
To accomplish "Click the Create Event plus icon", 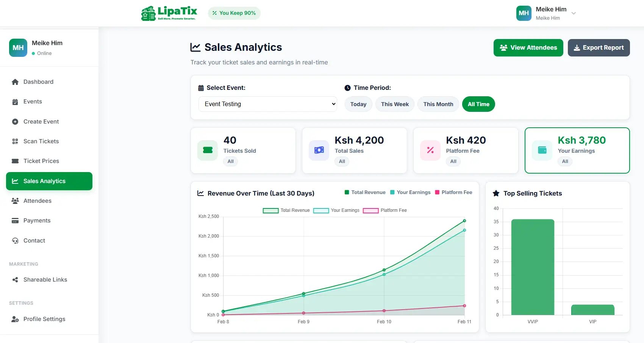I will pos(15,122).
